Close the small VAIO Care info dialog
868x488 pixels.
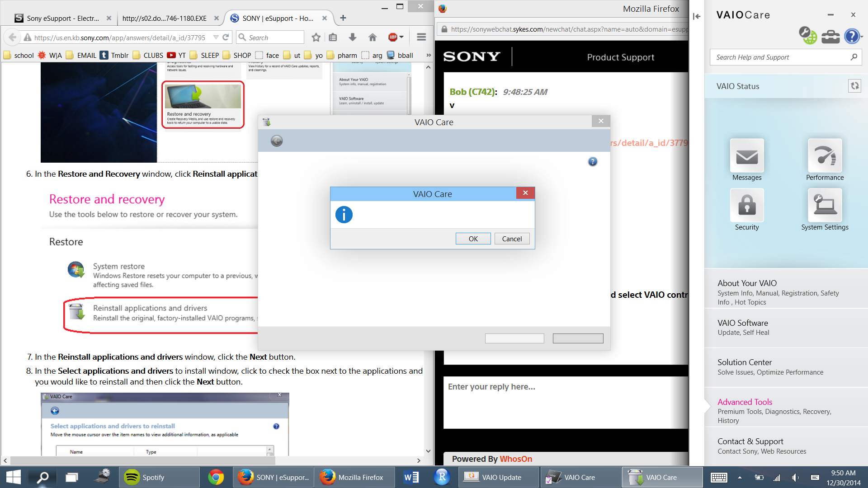(525, 193)
